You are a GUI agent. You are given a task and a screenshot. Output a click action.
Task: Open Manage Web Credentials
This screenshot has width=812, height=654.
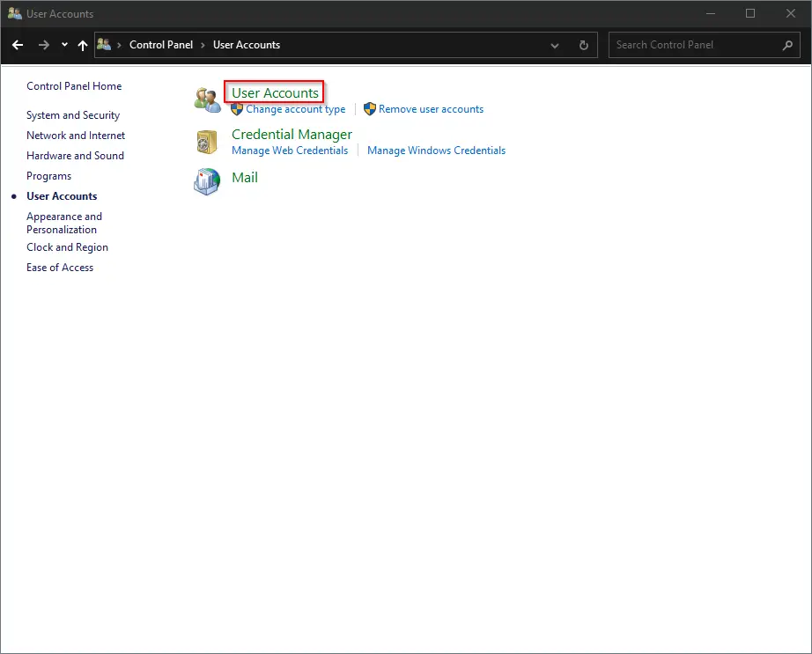coord(290,151)
